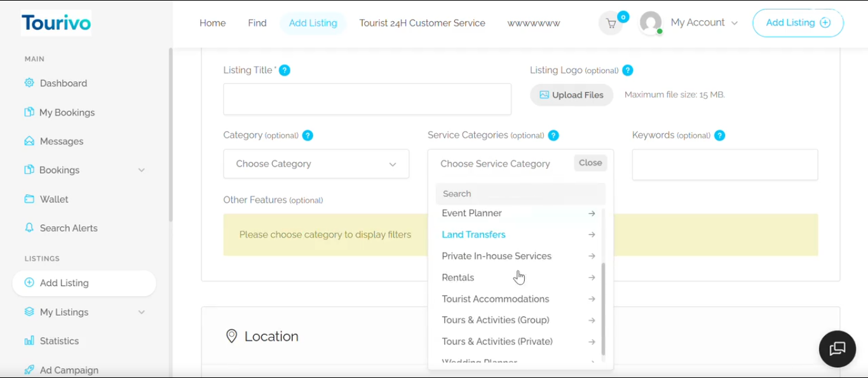Screen dimensions: 868x378
Task: Close the service category picker
Action: coord(590,163)
